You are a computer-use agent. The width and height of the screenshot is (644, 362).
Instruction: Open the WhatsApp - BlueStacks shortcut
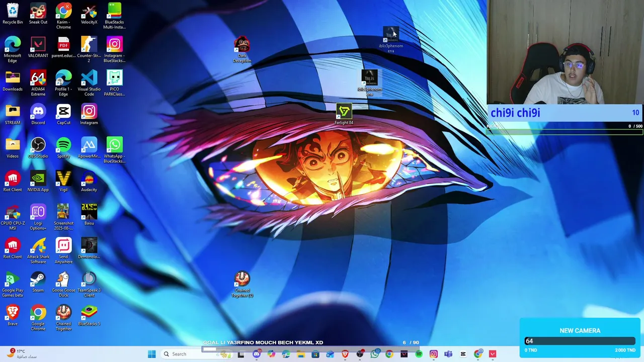coord(114,150)
